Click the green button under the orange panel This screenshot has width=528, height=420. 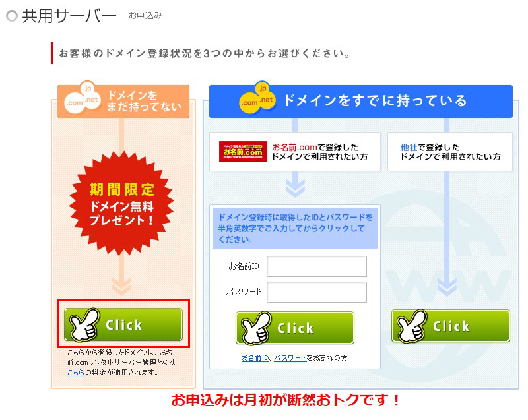[123, 324]
